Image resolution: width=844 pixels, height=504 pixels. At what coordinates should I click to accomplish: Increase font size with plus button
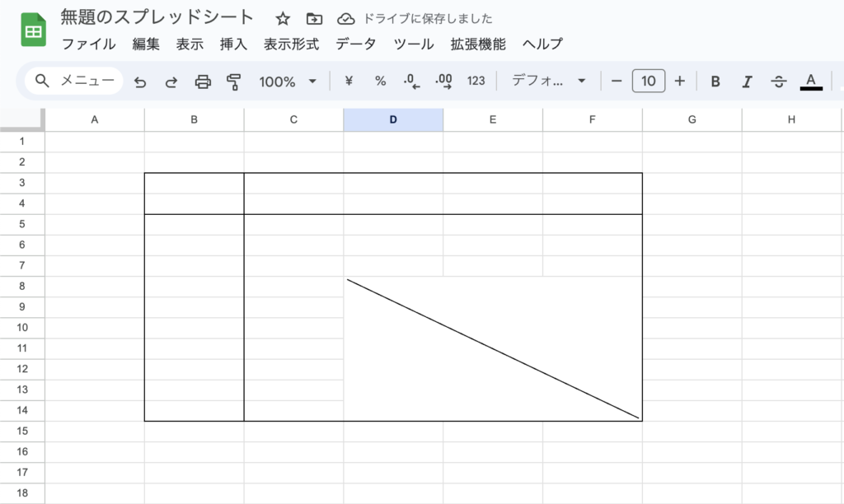(x=680, y=82)
